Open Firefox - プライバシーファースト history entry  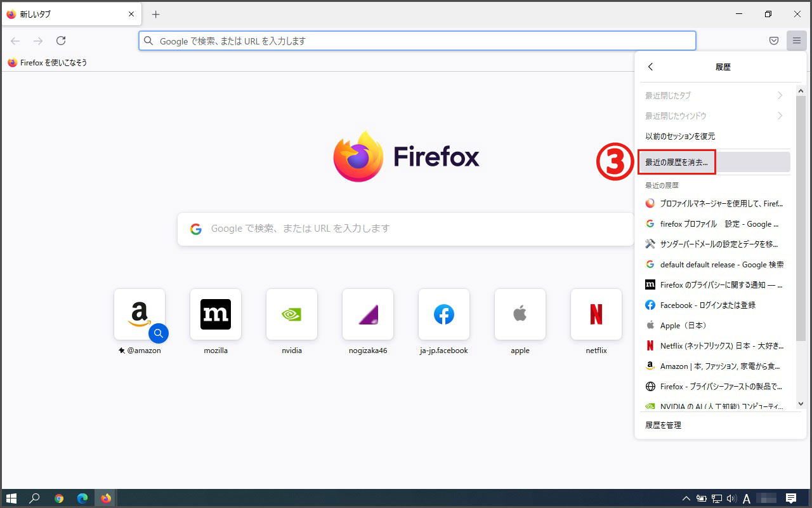pyautogui.click(x=714, y=387)
